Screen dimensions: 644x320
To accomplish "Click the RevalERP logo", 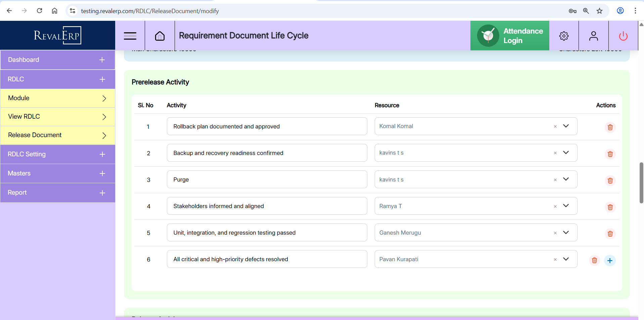I will 57,35.
